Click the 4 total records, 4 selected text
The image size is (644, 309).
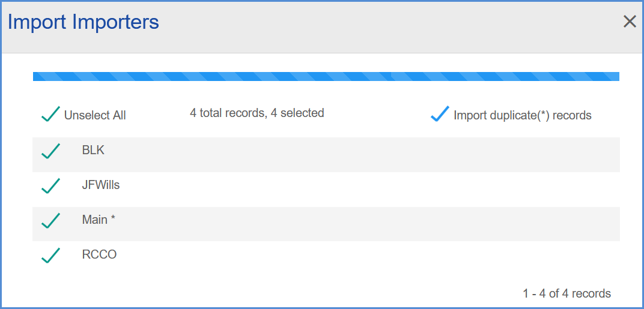257,113
